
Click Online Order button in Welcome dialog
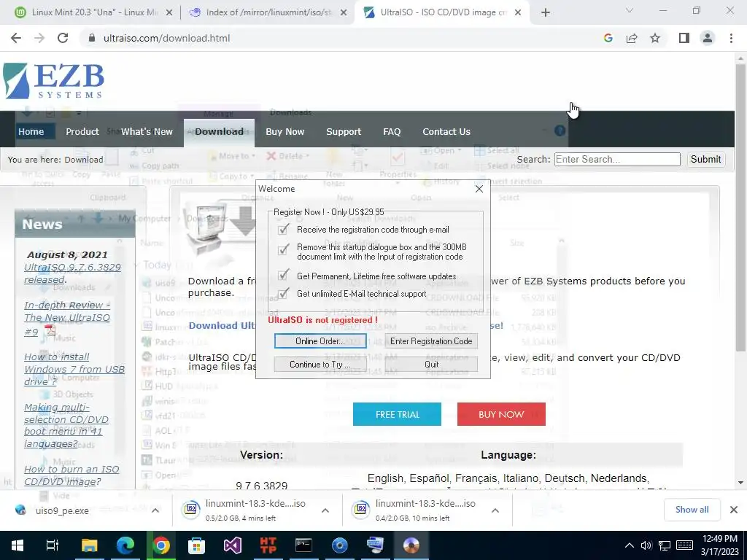click(x=320, y=341)
